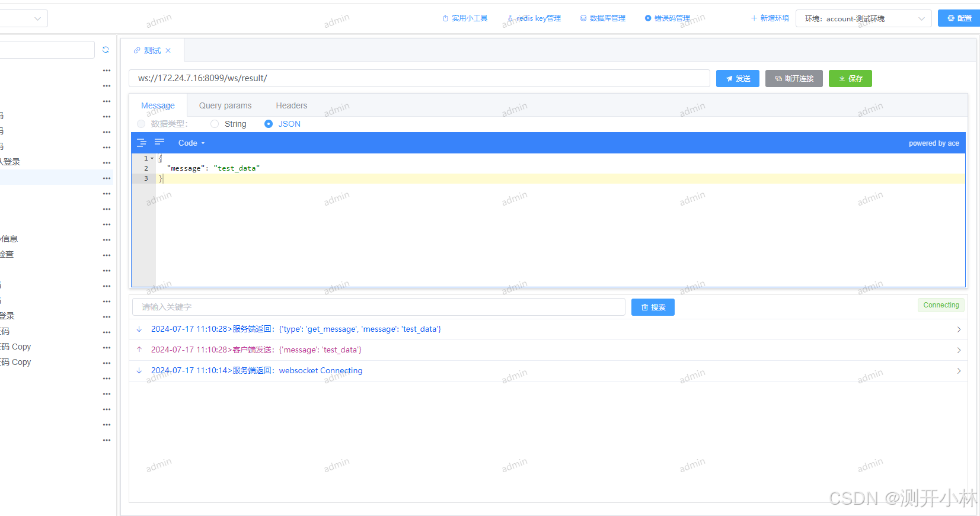This screenshot has width=980, height=516.
Task: Open the 环境 account-测试环境 dropdown
Action: 864,18
